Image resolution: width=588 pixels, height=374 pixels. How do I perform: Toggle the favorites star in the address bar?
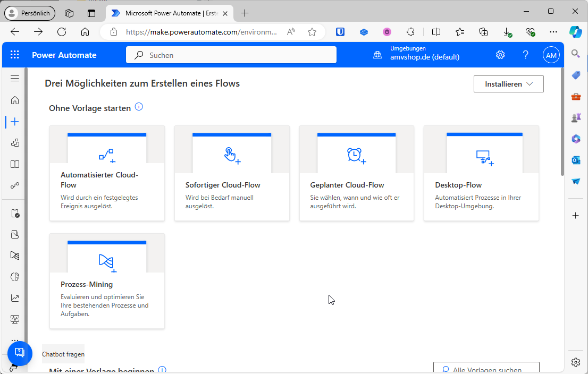click(x=312, y=32)
